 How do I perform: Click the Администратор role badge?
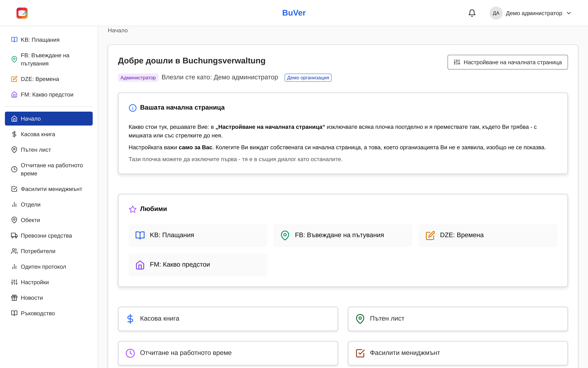[138, 78]
